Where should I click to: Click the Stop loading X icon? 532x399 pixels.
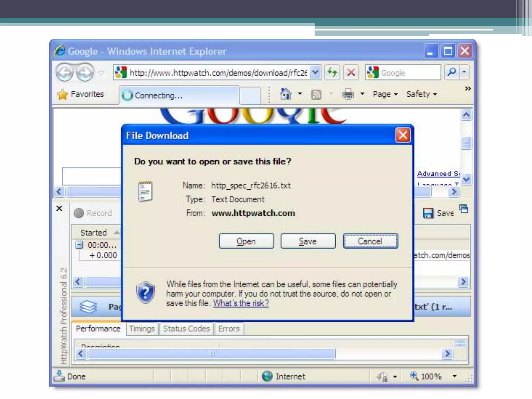coord(351,72)
